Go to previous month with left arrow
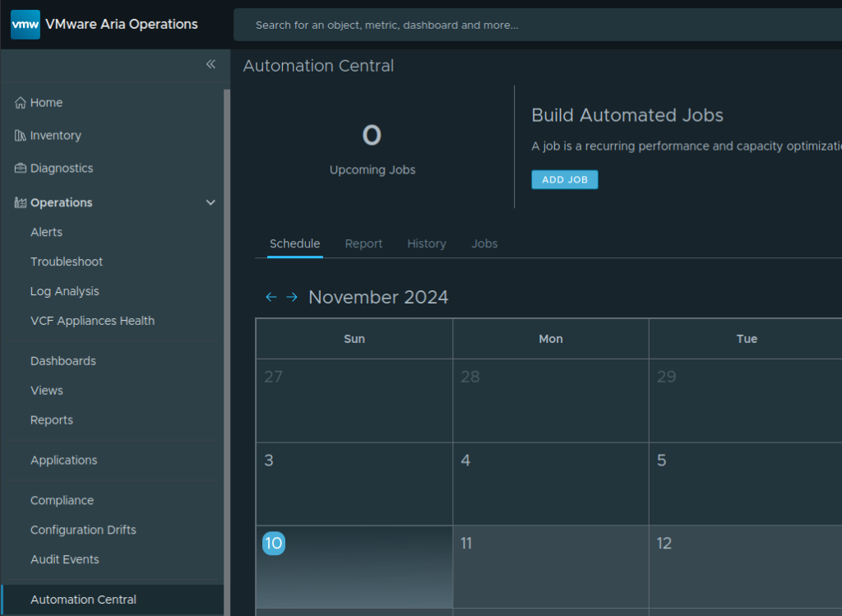The height and width of the screenshot is (616, 842). pos(271,297)
